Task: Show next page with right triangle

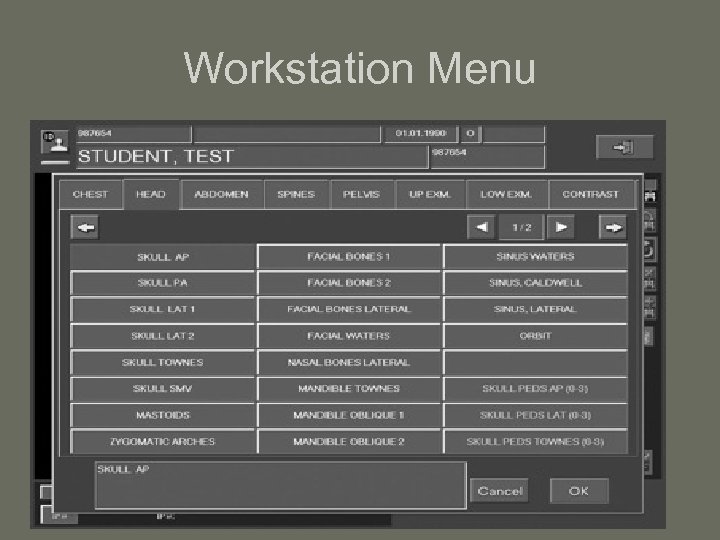Action: pyautogui.click(x=561, y=227)
